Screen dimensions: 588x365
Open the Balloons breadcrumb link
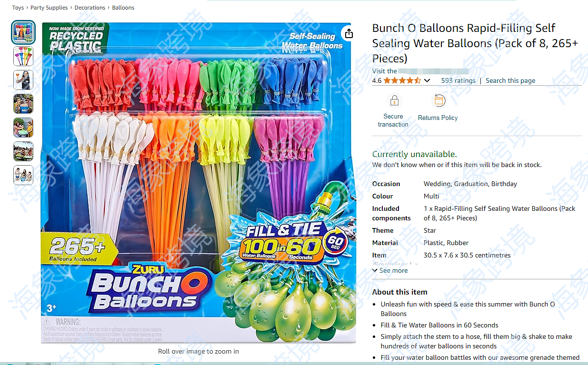(123, 8)
